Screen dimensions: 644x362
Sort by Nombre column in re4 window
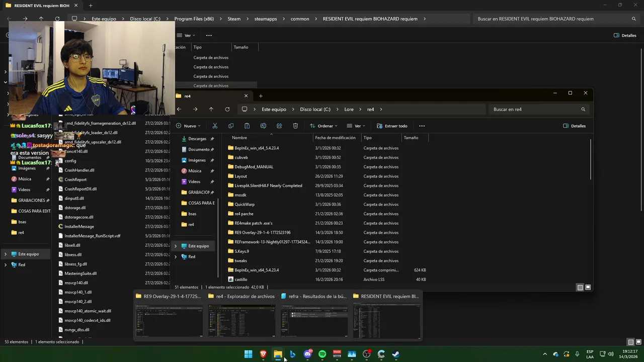click(239, 138)
